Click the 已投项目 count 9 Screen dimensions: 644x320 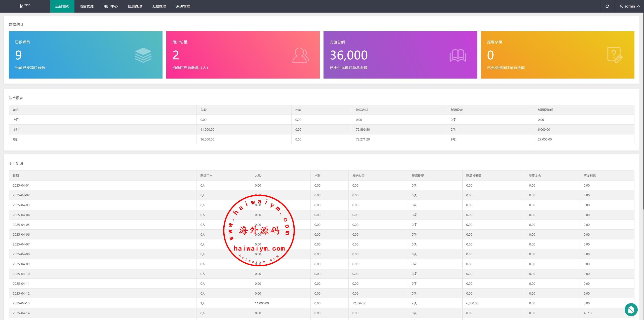tap(18, 55)
